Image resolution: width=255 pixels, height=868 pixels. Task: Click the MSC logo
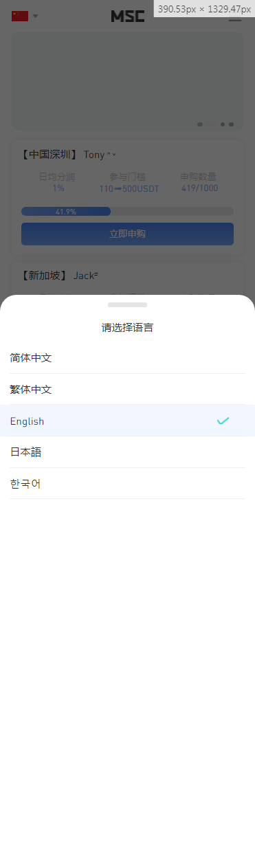(x=128, y=16)
